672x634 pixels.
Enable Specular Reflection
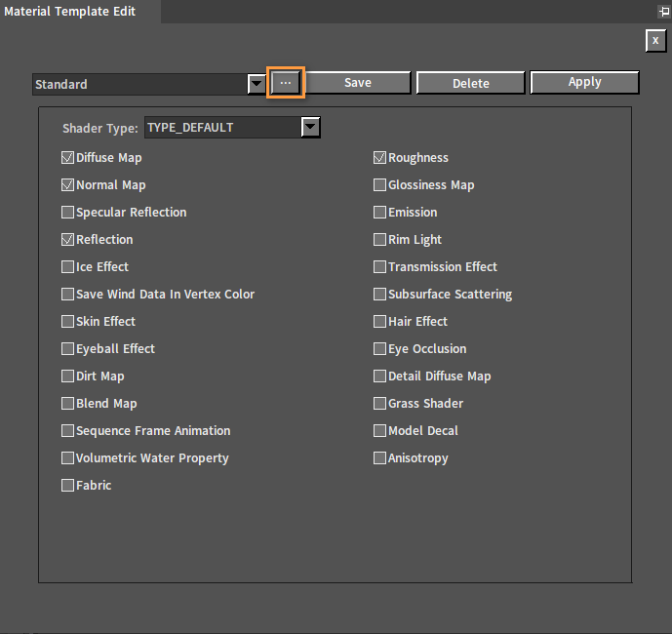67,213
